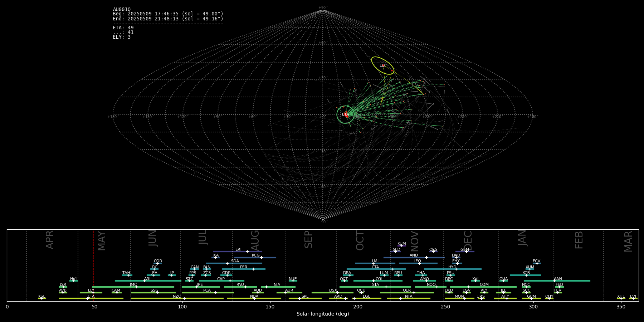Click the +60 latitude label on the sky map
Screen dimensions: 644x322
(322, 43)
